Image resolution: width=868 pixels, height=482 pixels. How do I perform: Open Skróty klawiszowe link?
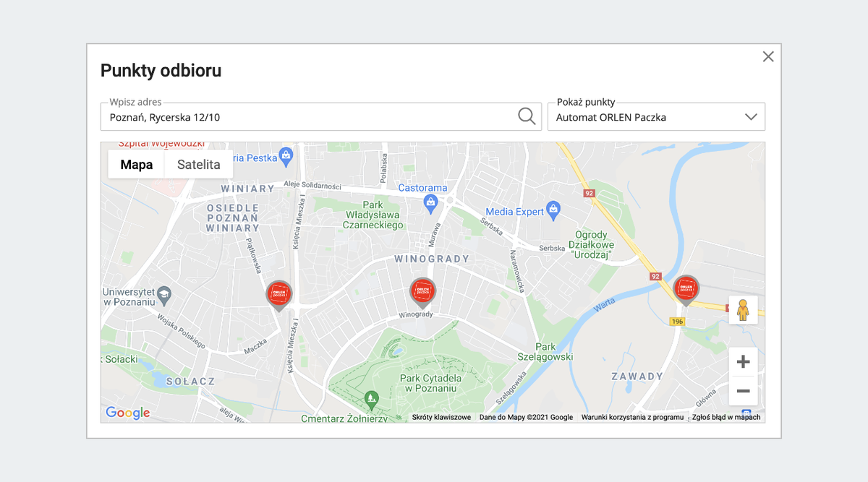(441, 417)
